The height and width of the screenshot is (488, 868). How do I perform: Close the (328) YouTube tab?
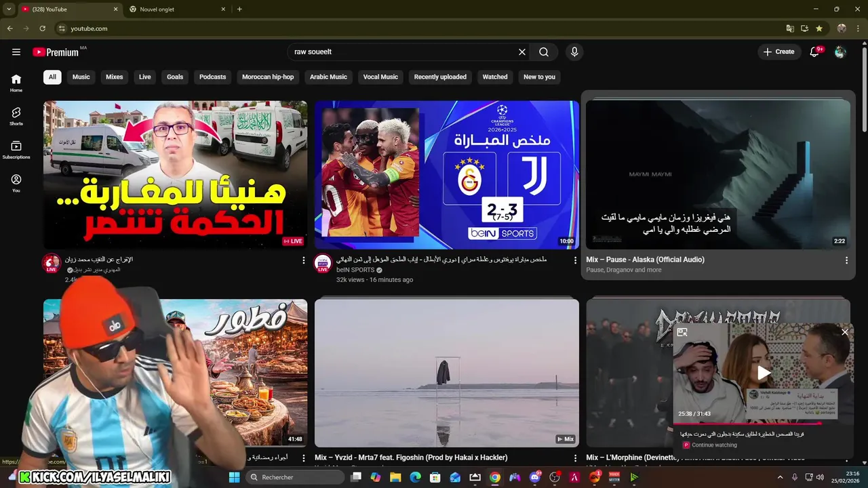tap(115, 9)
